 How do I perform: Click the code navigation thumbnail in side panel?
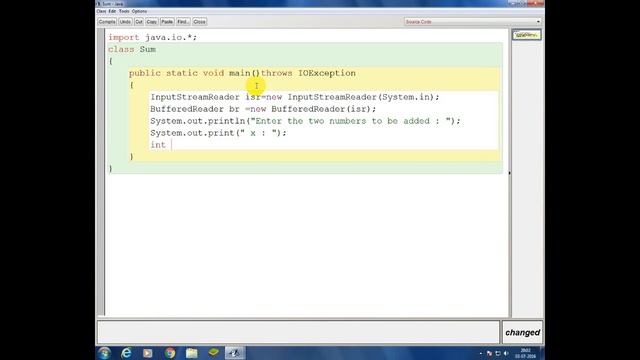point(527,35)
